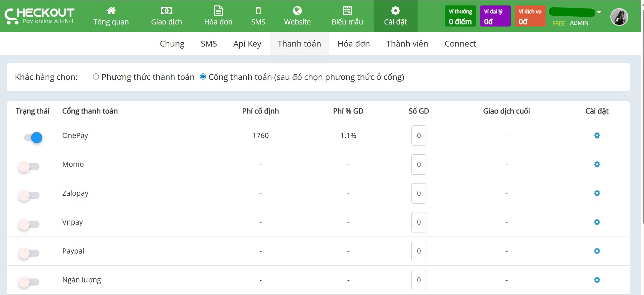Click the Paypal gateway name
Screen dimensions: 644x295
click(73, 251)
